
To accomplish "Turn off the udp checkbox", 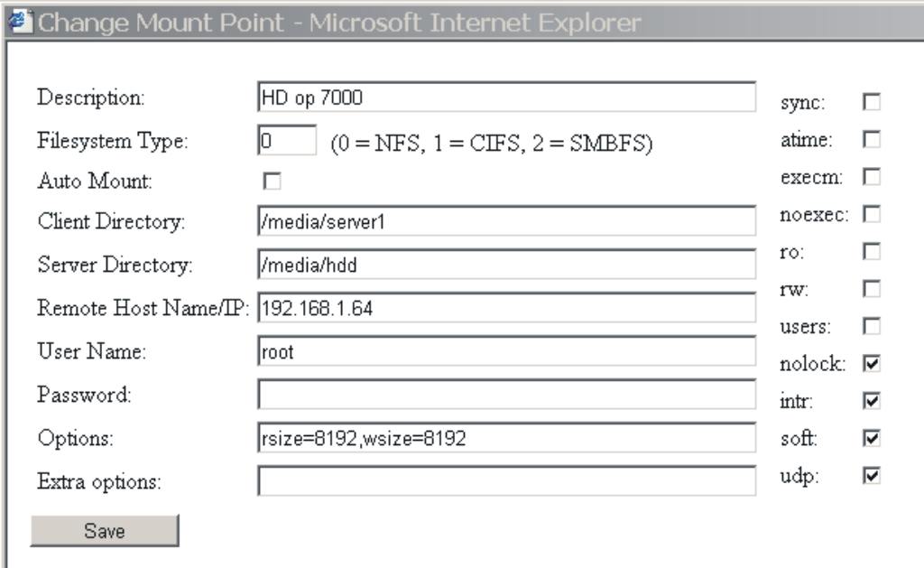I will click(x=872, y=475).
